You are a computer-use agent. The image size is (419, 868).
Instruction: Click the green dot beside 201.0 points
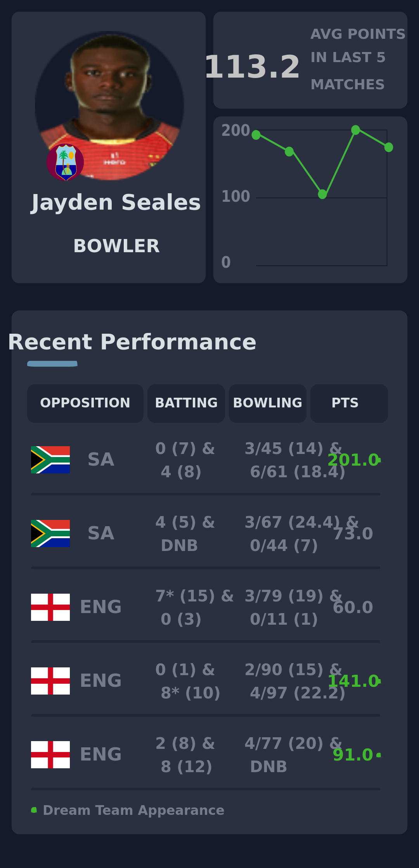pos(379,460)
